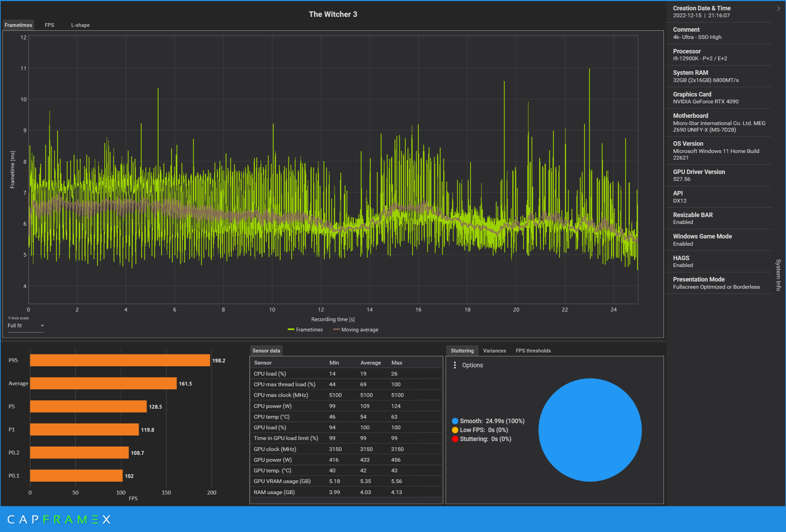Select the RAM usage (GB) row

click(346, 492)
